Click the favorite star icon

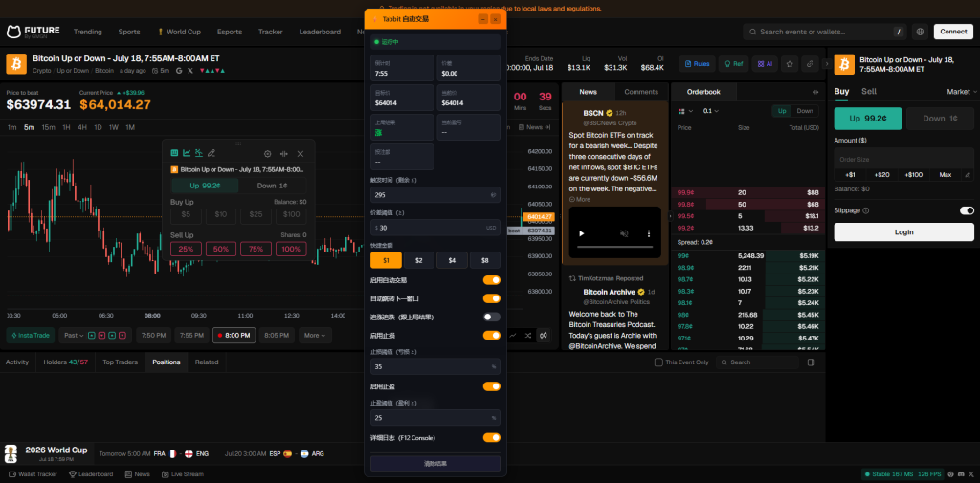point(790,64)
